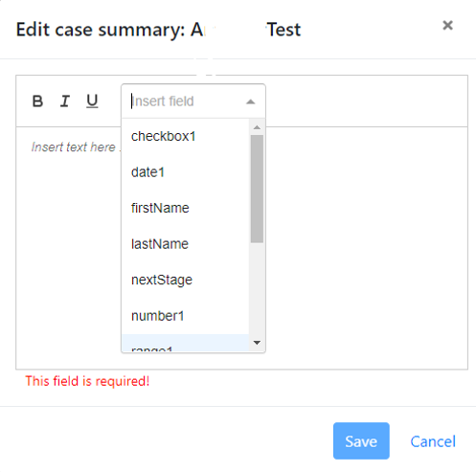The width and height of the screenshot is (476, 472).
Task: Toggle italic formatting
Action: tap(65, 101)
